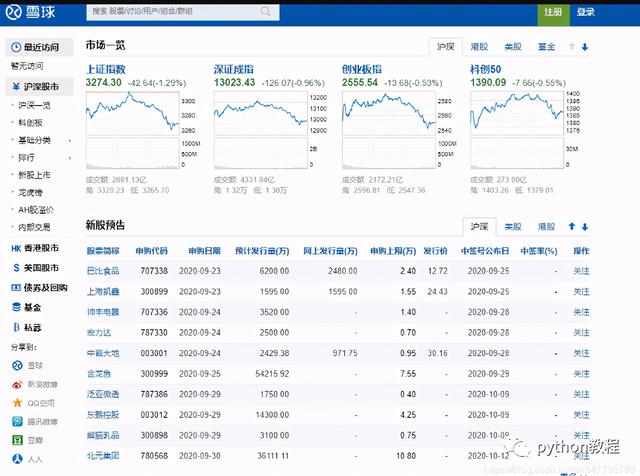
Task: Open 科创板 in sidebar
Action: point(30,123)
